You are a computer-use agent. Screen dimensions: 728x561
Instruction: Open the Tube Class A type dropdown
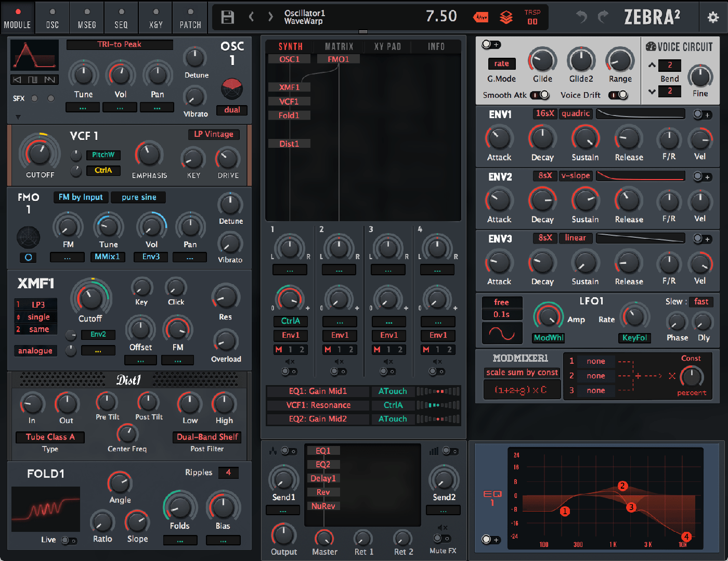coord(50,437)
